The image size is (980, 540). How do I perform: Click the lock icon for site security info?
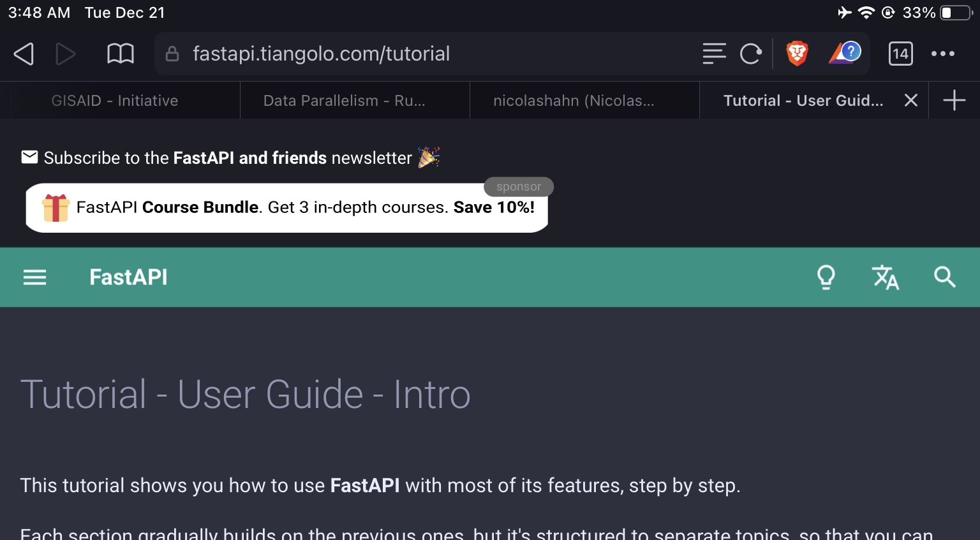click(172, 54)
